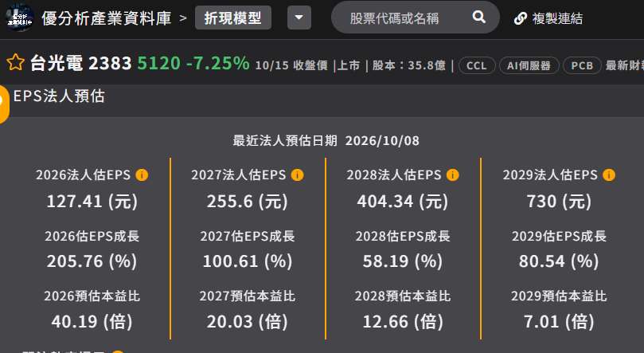Click the 2027預估本益比 label
The width and height of the screenshot is (644, 353).
pyautogui.click(x=248, y=296)
